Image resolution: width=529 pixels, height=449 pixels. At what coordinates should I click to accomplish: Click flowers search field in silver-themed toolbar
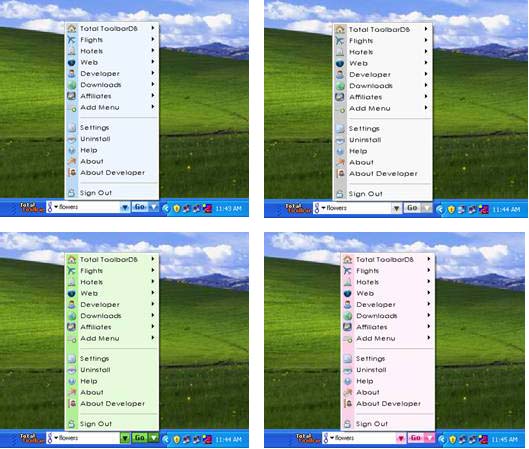(x=353, y=208)
